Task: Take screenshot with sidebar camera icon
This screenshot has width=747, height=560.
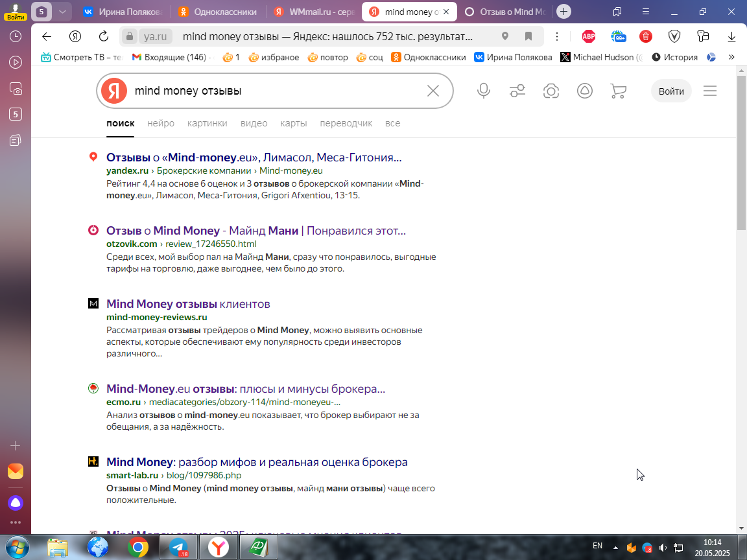Action: [x=16, y=89]
